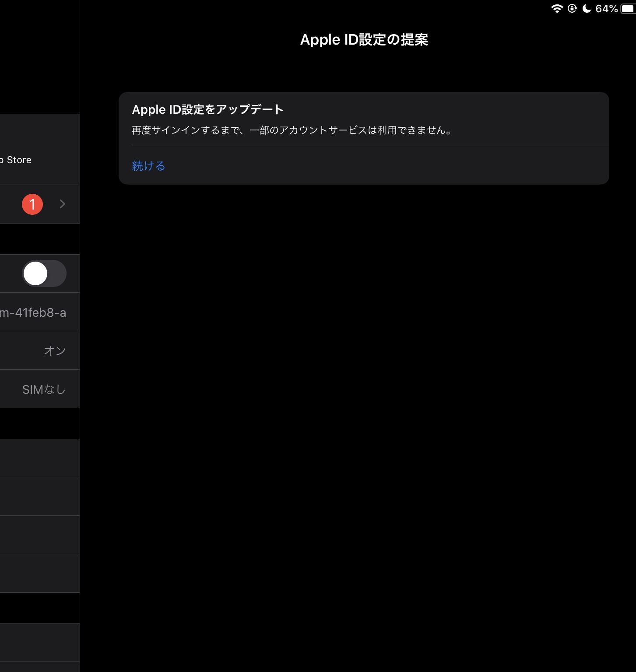
Task: Tap the battery icon in status bar
Action: pyautogui.click(x=629, y=9)
